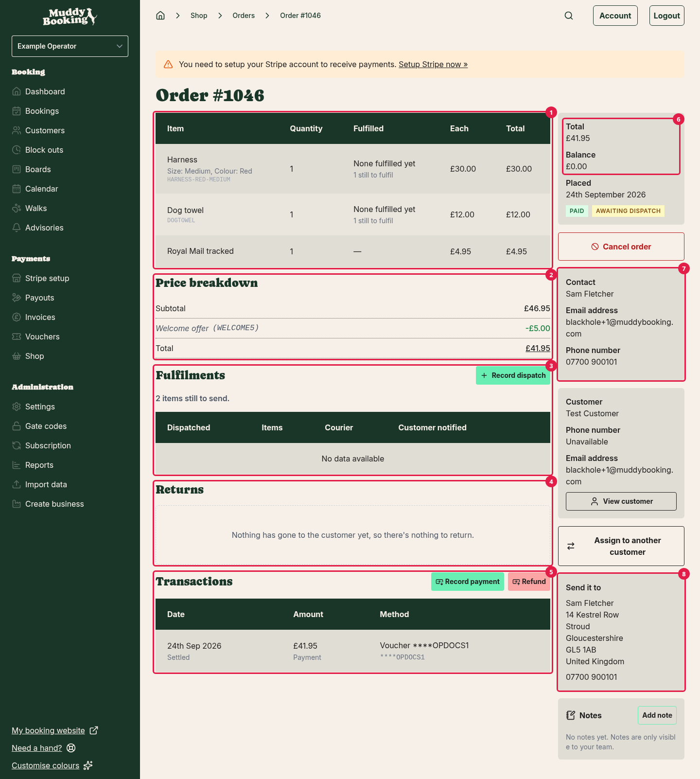Screen dimensions: 700x779
Task: Click the Payouts icon
Action: (17, 298)
